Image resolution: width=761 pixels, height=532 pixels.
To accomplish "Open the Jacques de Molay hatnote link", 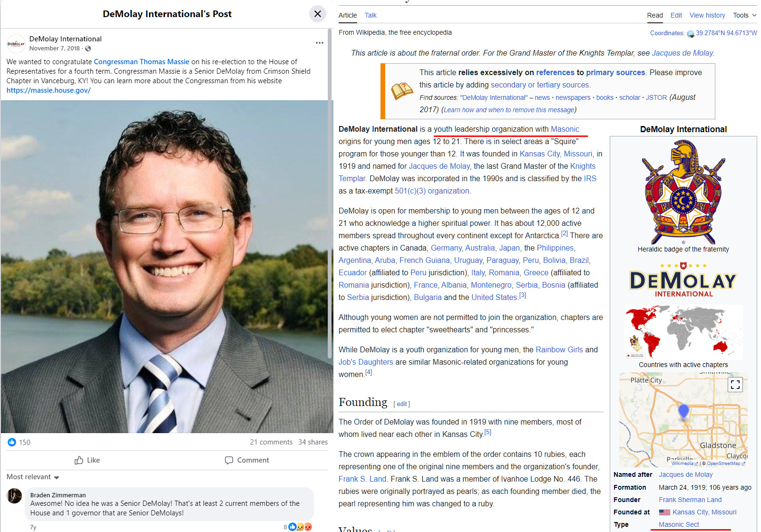I will [682, 53].
